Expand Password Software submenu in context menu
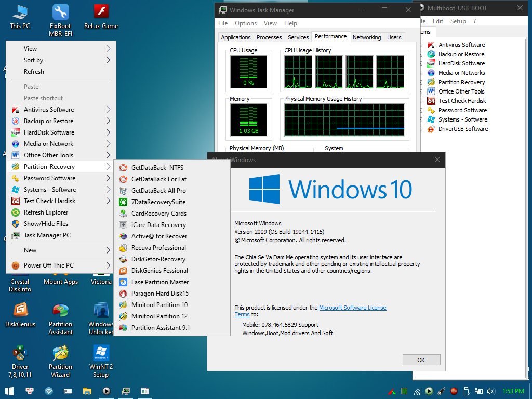532x399 pixels. (x=61, y=178)
